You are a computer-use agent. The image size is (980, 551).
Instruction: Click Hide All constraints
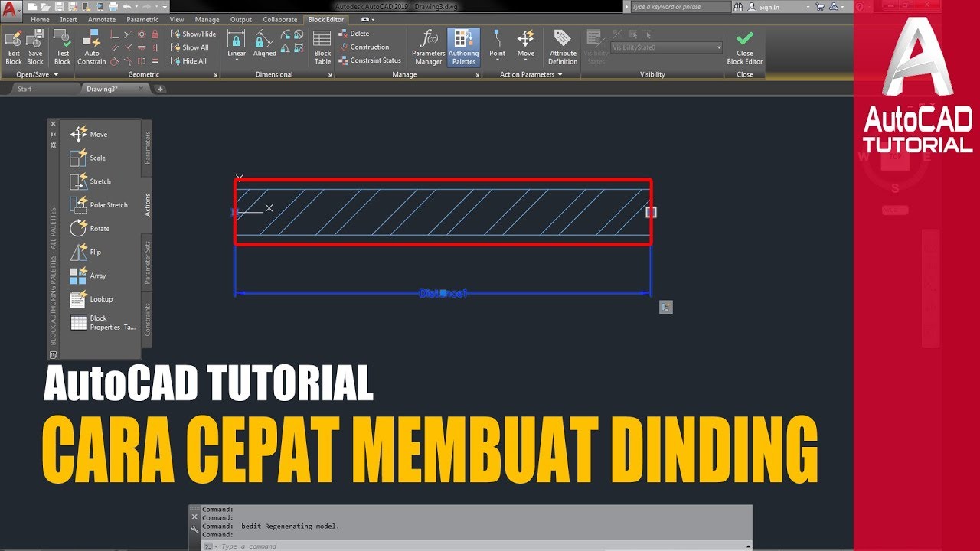[188, 61]
